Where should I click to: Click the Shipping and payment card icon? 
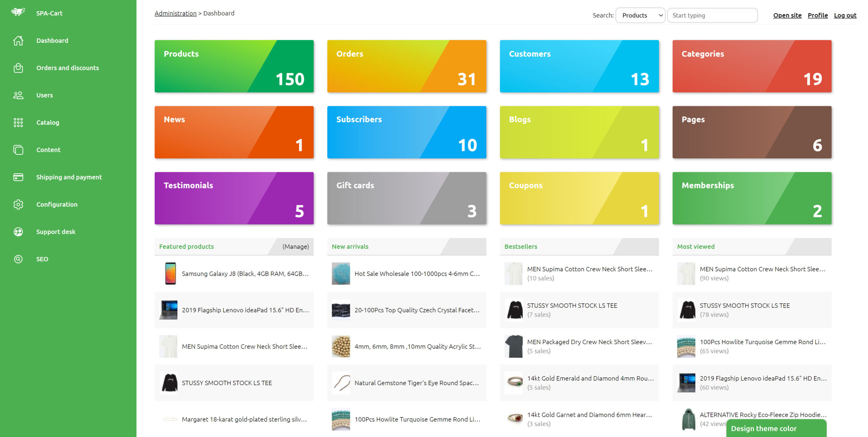pos(18,177)
